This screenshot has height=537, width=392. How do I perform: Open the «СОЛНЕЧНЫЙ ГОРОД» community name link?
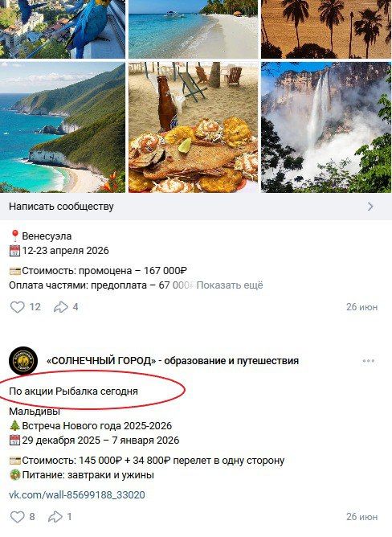click(x=173, y=361)
